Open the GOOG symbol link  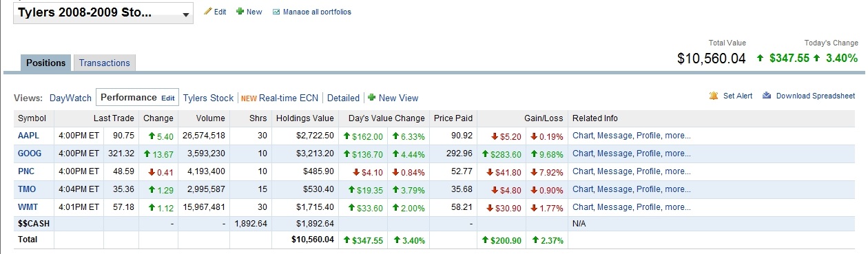pos(30,154)
